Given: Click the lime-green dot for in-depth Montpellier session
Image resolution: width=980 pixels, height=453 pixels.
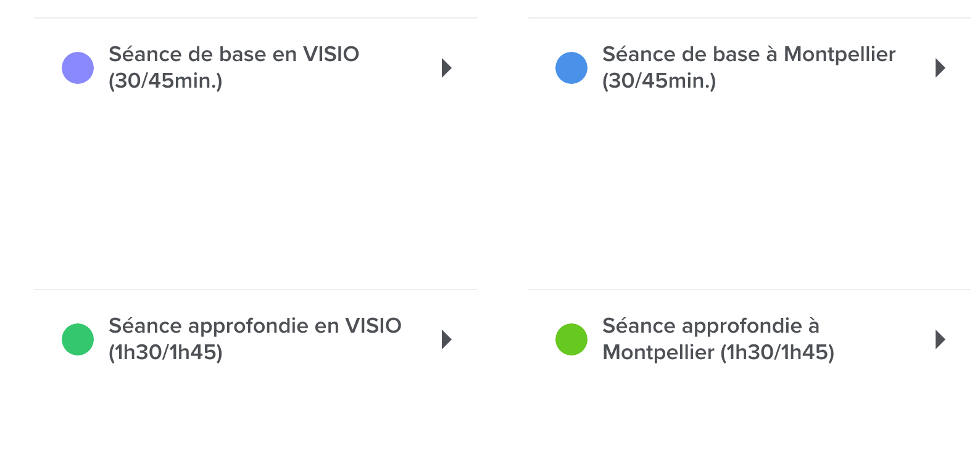Looking at the screenshot, I should coord(571,339).
